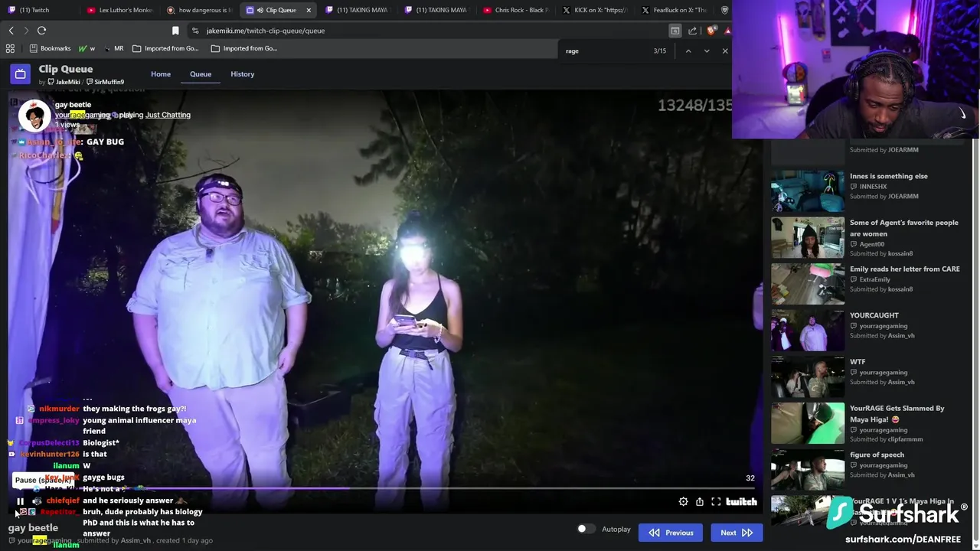Close the Clip Queue browser tab
The width and height of the screenshot is (980, 551).
point(309,10)
